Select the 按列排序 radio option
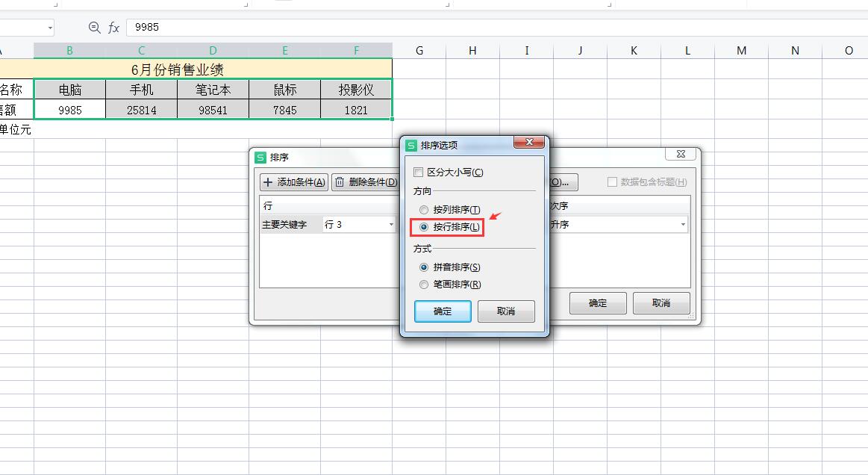 pos(423,210)
